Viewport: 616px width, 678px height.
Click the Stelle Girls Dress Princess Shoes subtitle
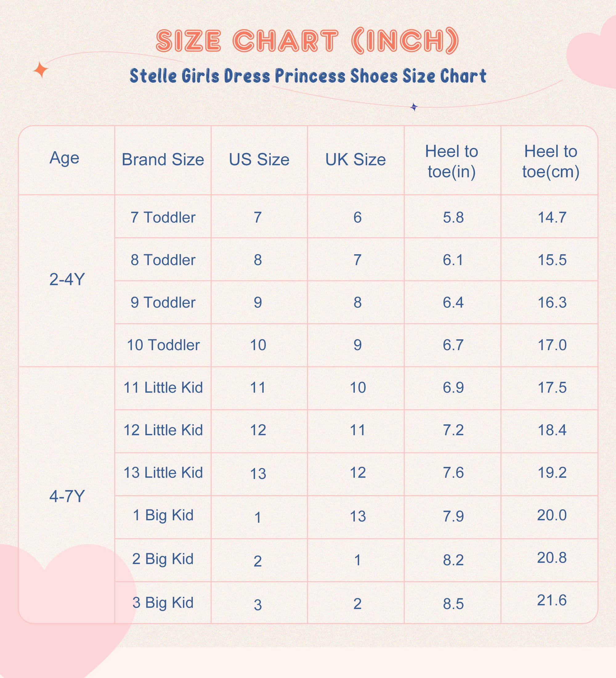pos(308,76)
